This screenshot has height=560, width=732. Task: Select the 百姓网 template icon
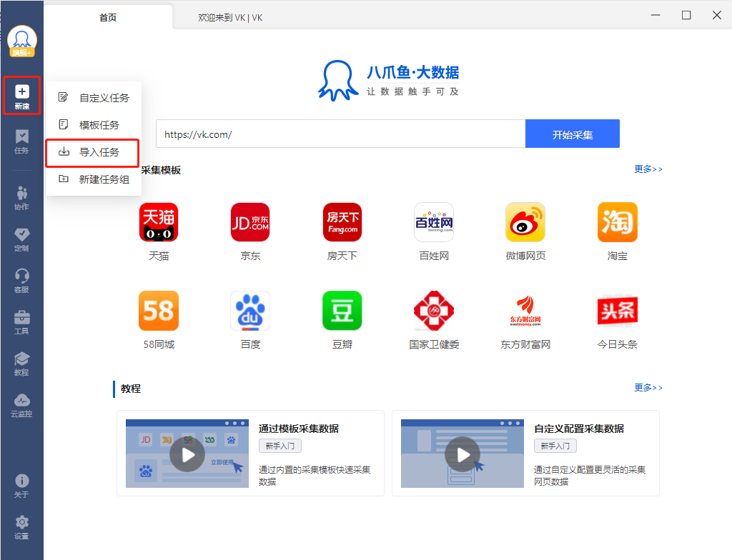(434, 222)
